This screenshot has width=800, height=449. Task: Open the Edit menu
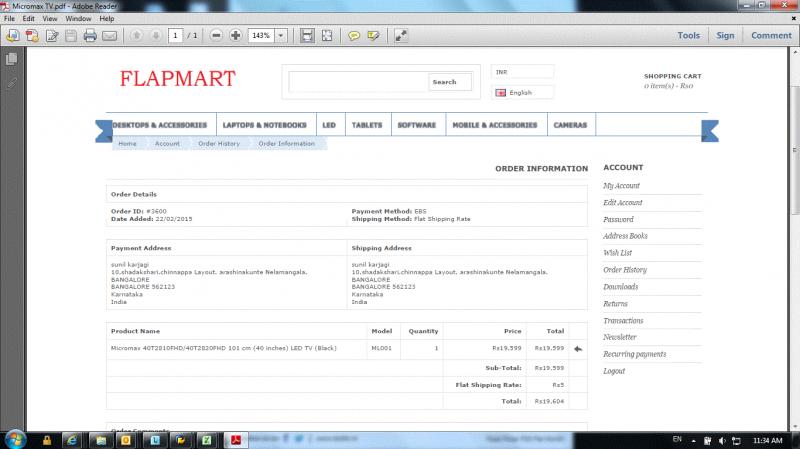click(x=29, y=18)
